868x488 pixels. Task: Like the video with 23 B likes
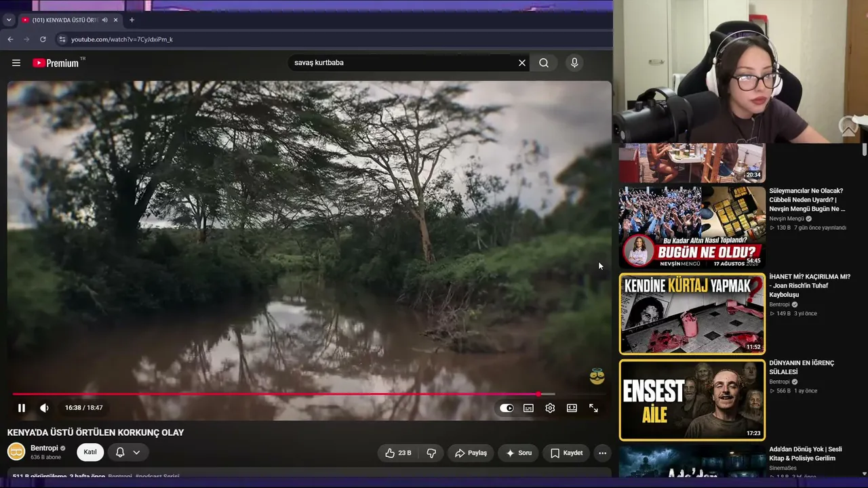tap(398, 453)
